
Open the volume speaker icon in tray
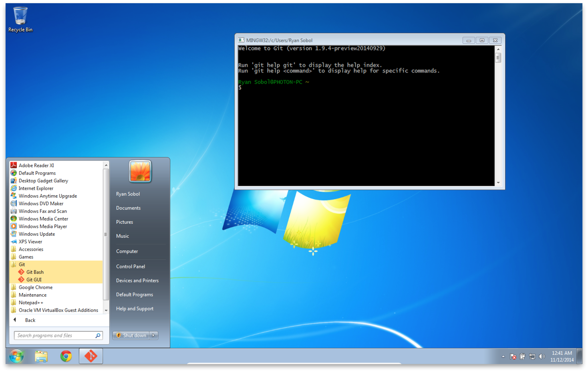(x=542, y=356)
